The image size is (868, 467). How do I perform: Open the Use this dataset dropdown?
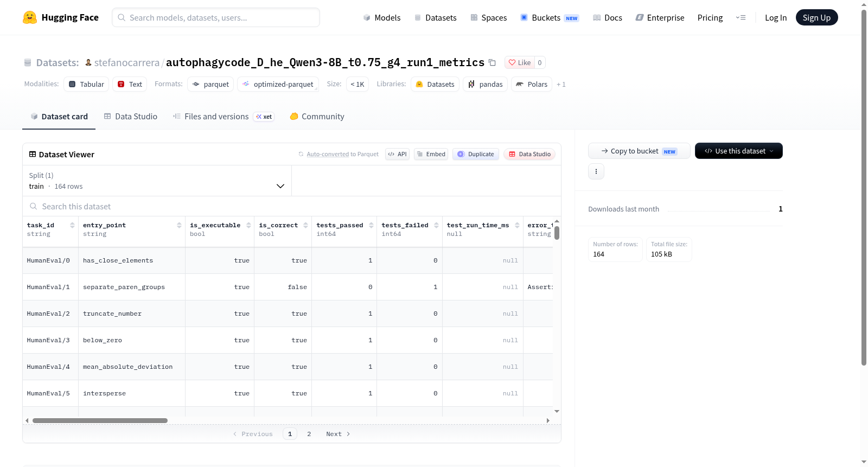click(x=738, y=151)
